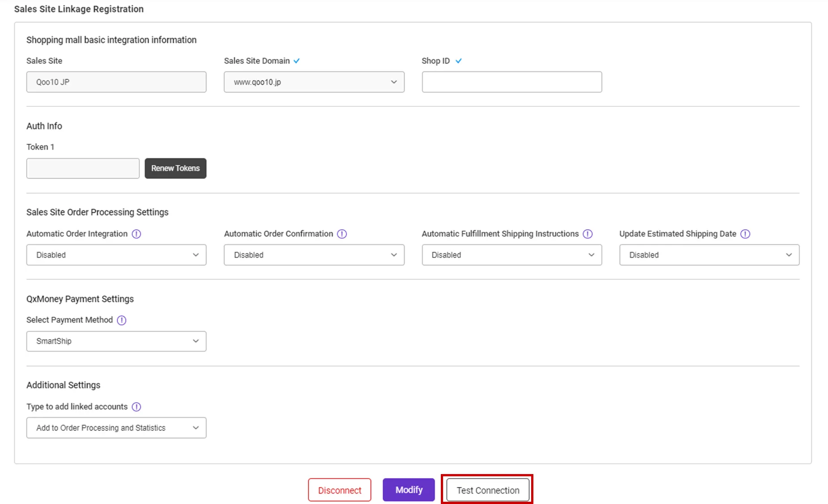
Task: Open the SmartShip payment method dropdown
Action: click(116, 341)
